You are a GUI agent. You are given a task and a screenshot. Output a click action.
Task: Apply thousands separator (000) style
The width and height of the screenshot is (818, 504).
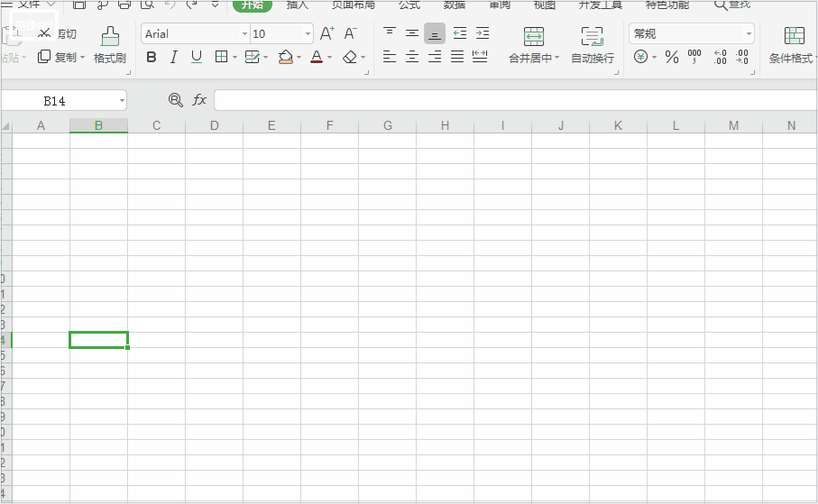[694, 56]
